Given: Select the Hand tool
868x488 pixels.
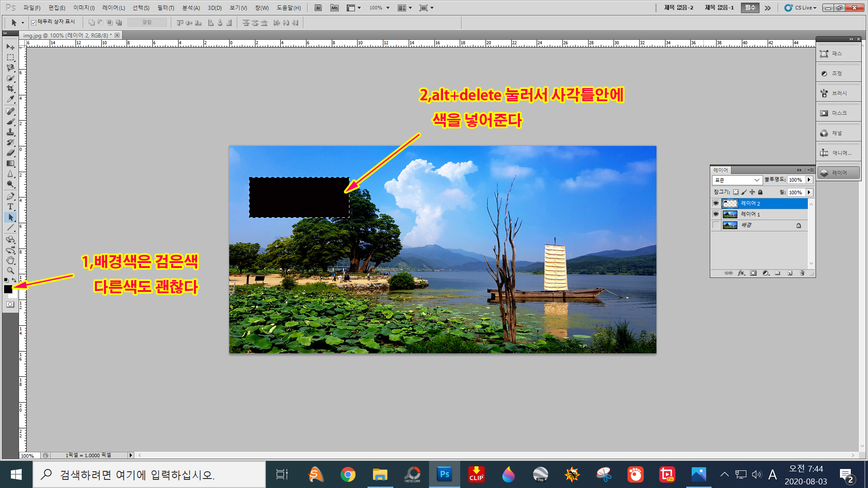Looking at the screenshot, I should [x=10, y=260].
